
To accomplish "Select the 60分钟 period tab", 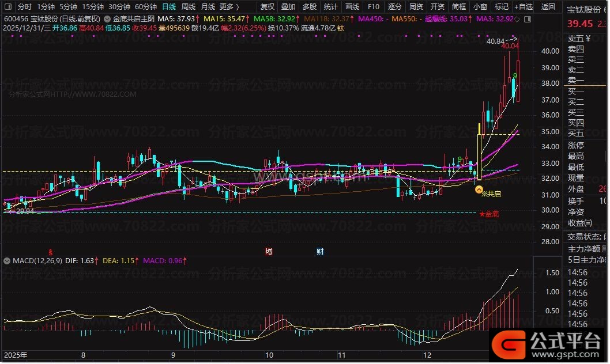I will click(x=145, y=7).
